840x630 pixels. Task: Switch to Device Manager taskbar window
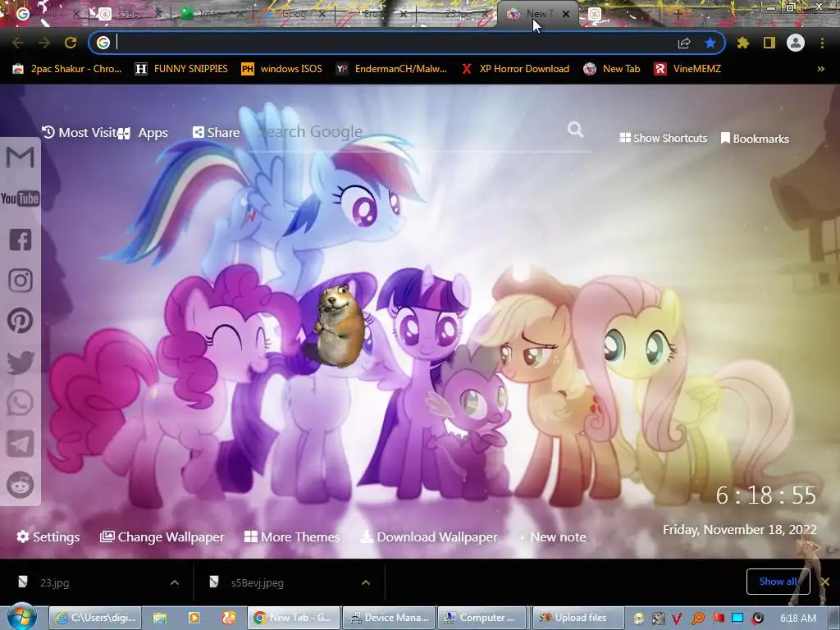tap(388, 618)
